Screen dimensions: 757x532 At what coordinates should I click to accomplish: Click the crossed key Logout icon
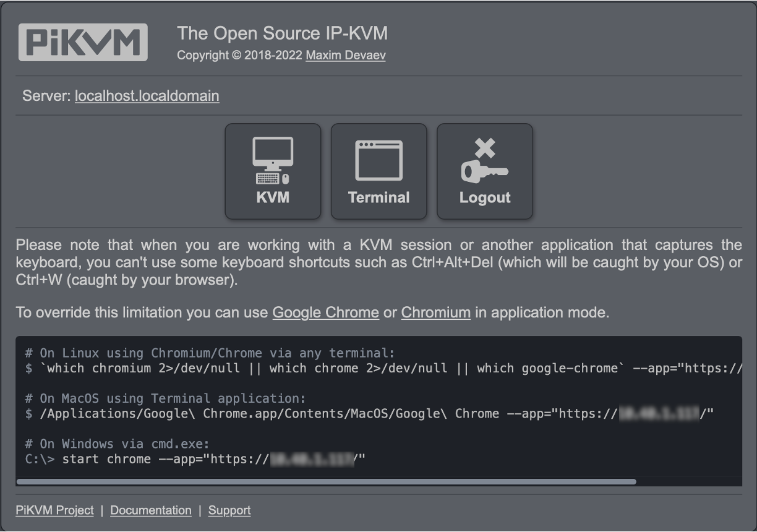pos(485,160)
